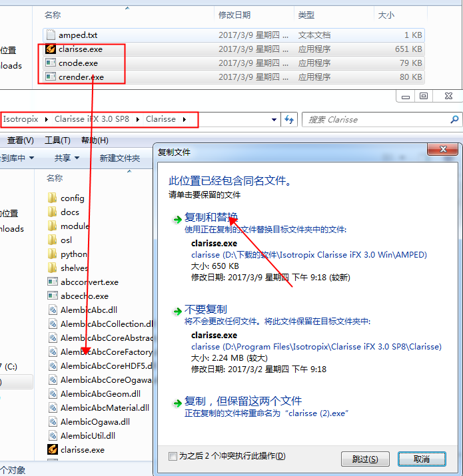
Task: Select the abcconvert.exe icon
Action: coord(53,282)
